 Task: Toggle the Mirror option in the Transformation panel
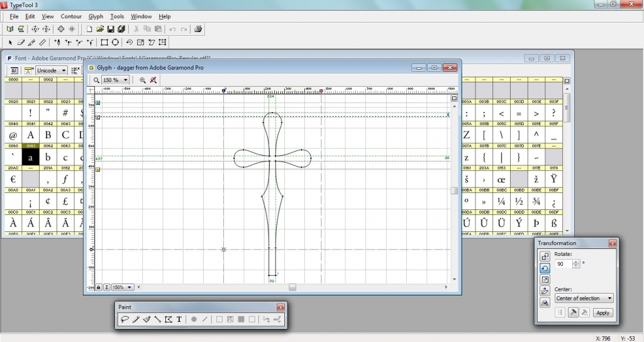coord(545,302)
